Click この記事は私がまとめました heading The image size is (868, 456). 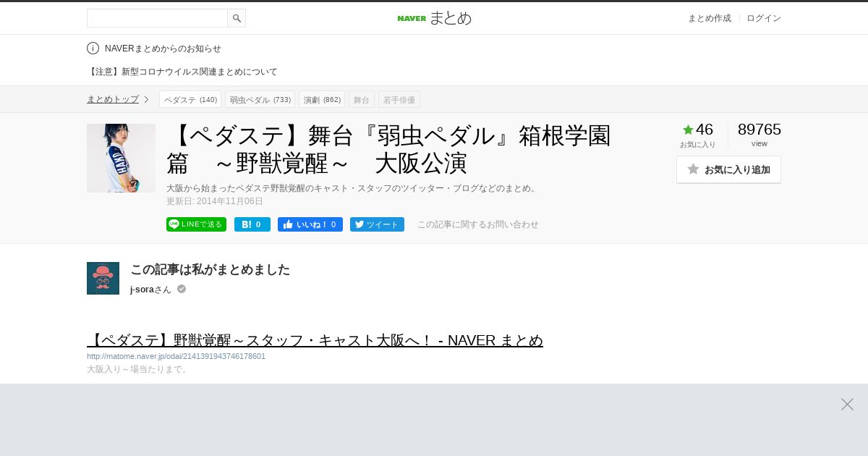pyautogui.click(x=210, y=269)
